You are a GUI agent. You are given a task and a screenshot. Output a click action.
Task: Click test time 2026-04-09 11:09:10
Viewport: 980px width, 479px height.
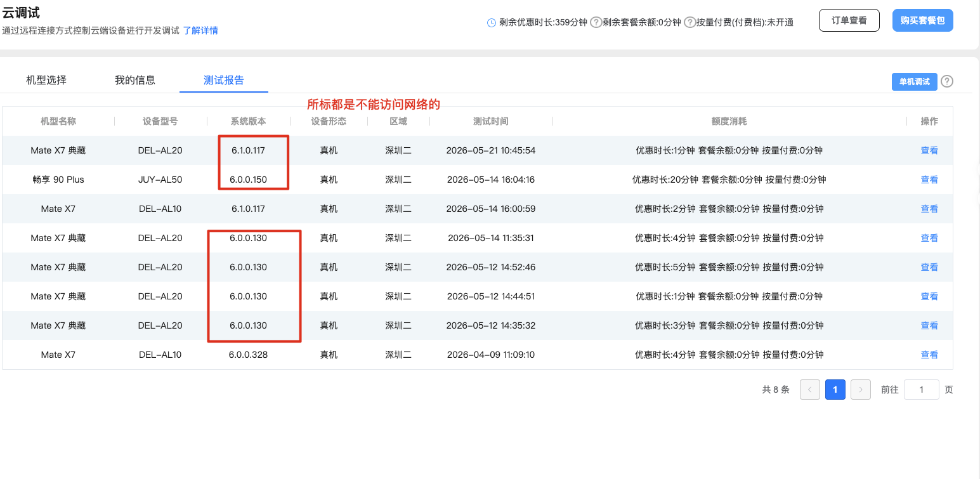(x=491, y=355)
